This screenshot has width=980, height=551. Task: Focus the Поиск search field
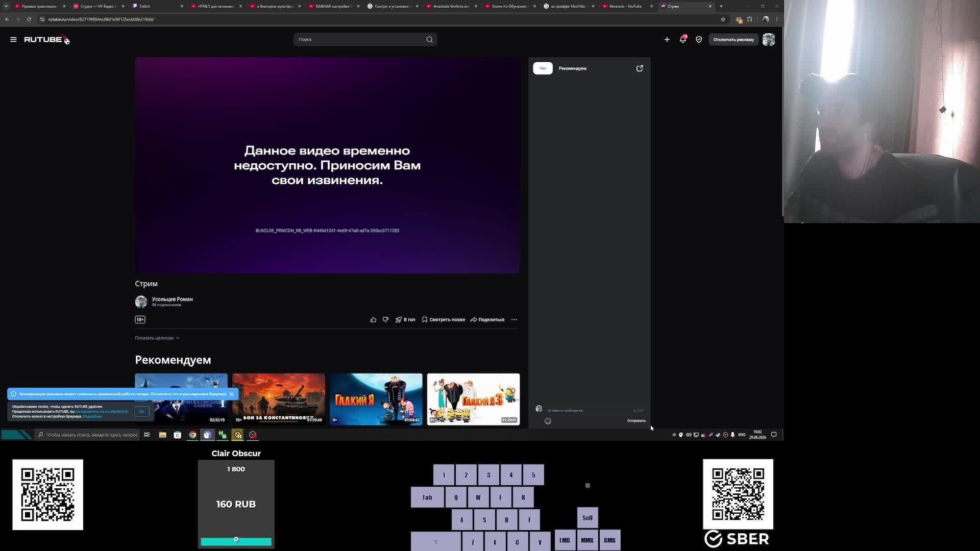click(x=360, y=39)
